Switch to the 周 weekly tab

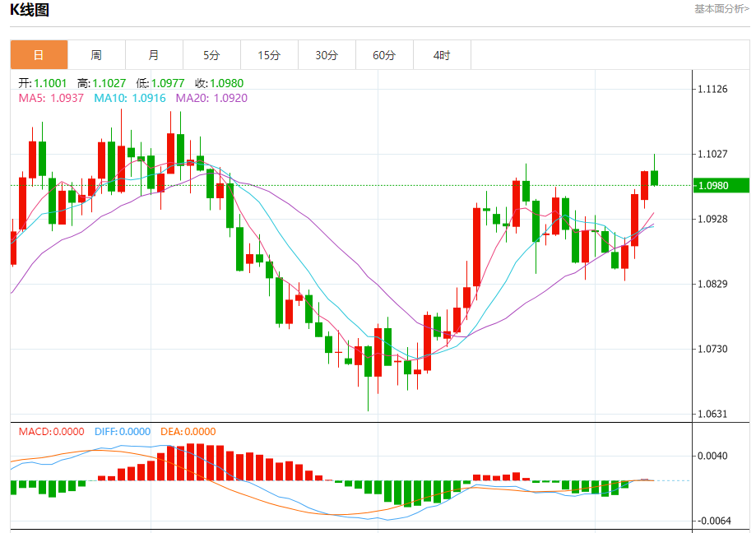[96, 55]
